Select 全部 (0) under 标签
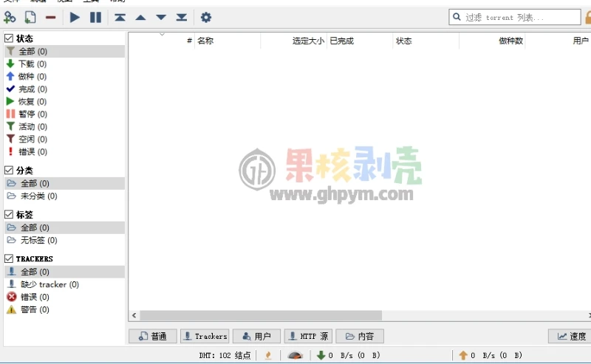Viewport: 591px width, 364px height. point(64,227)
